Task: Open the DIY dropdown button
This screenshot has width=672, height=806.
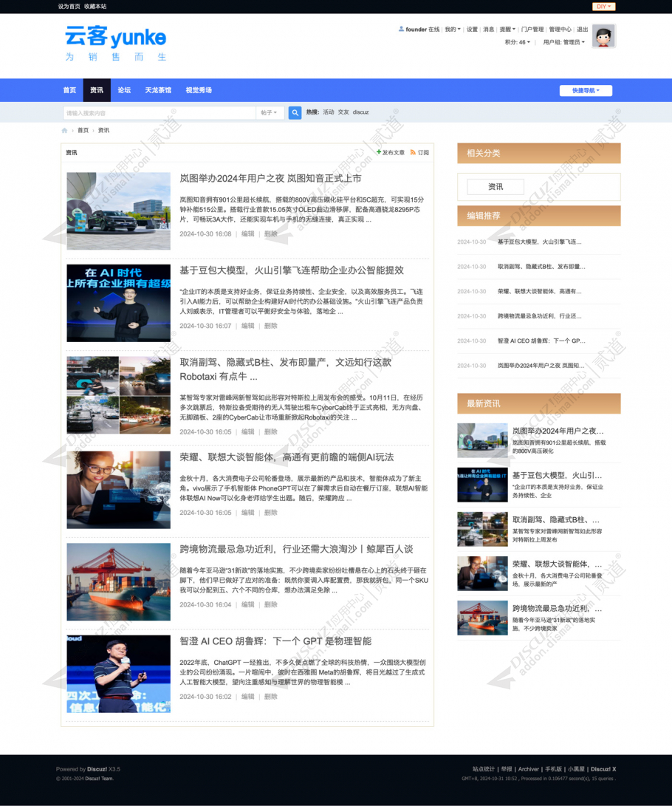Action: [x=603, y=7]
